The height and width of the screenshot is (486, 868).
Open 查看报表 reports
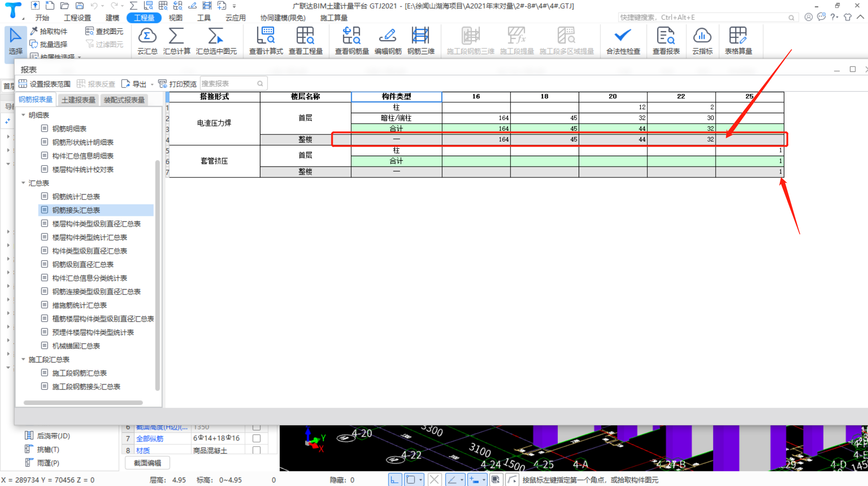(x=666, y=41)
